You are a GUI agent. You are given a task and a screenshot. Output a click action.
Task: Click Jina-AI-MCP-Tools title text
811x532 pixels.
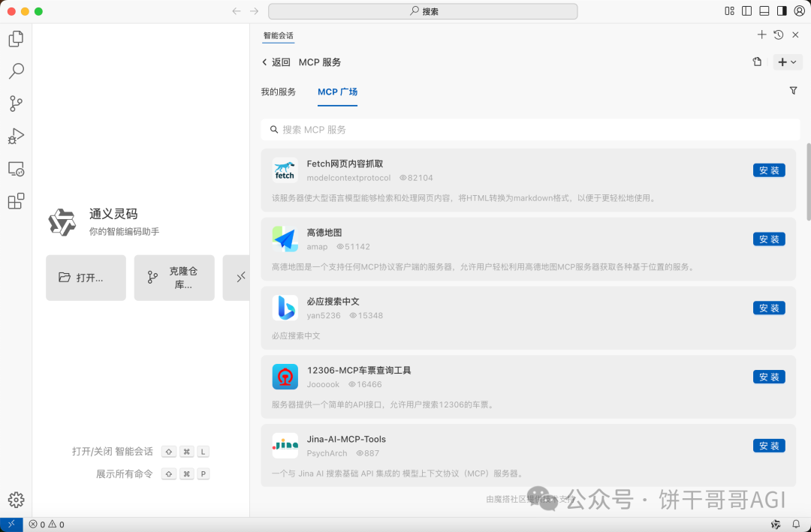[x=346, y=439]
